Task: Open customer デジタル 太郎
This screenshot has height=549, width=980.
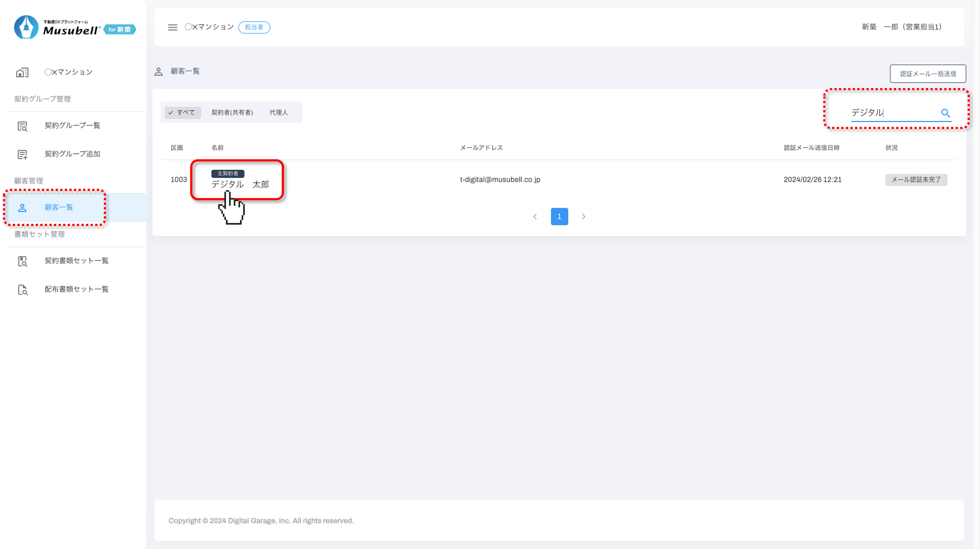Action: click(x=240, y=185)
